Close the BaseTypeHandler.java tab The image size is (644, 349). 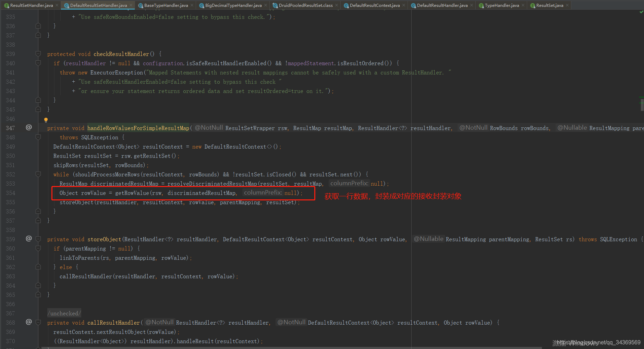(x=192, y=5)
